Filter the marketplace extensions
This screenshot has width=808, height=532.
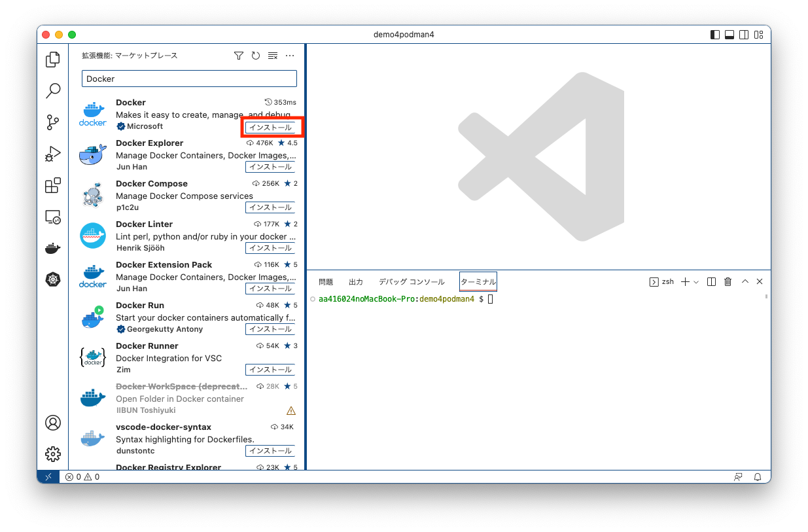(x=238, y=56)
